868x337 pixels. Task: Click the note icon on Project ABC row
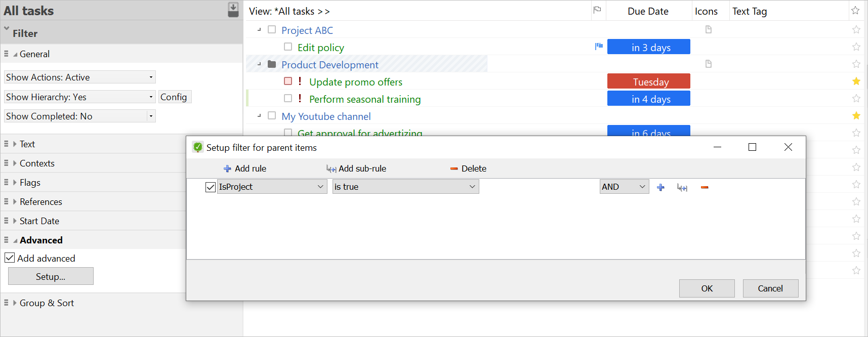point(709,30)
